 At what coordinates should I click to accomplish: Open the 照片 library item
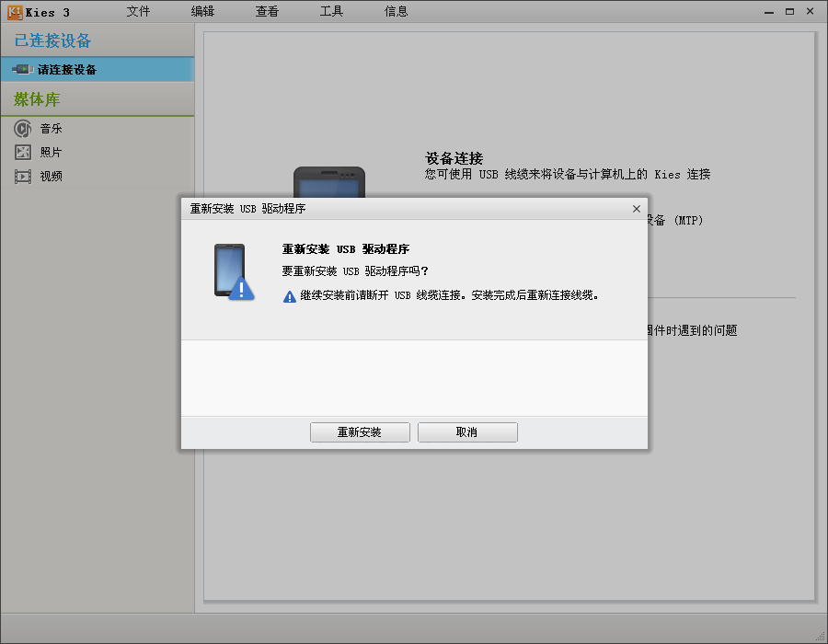pos(52,152)
